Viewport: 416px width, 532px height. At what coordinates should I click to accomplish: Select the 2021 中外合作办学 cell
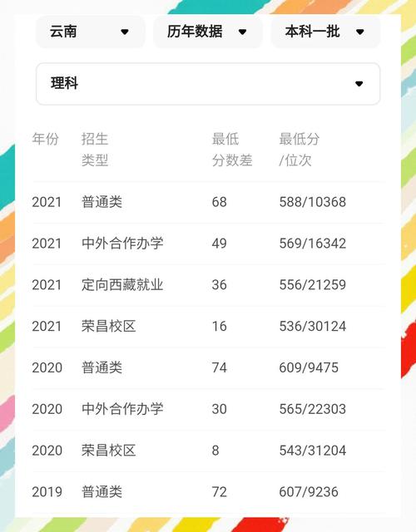tap(122, 244)
